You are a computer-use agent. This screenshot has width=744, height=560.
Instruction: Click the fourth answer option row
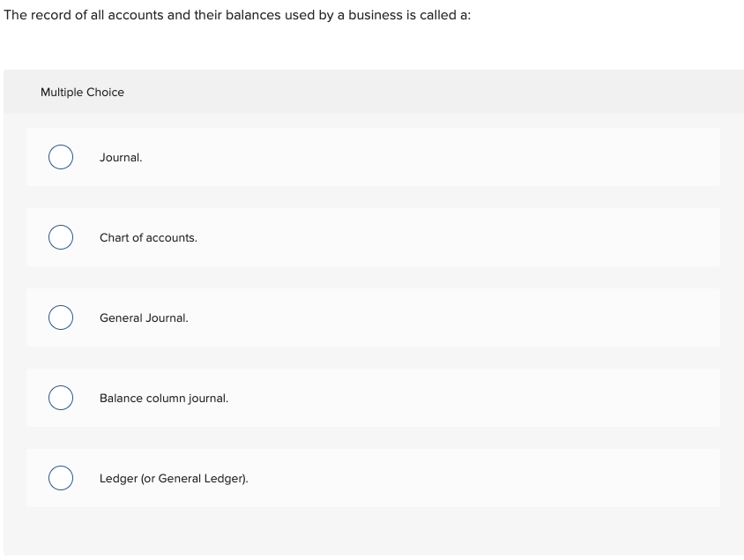pos(372,398)
